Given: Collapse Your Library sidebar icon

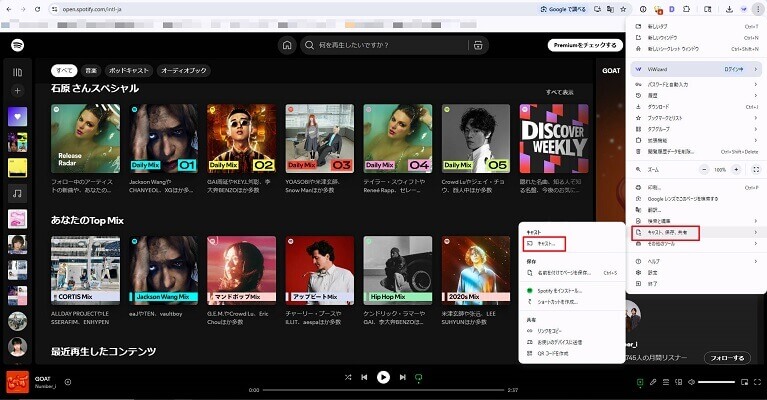Looking at the screenshot, I should (17, 72).
